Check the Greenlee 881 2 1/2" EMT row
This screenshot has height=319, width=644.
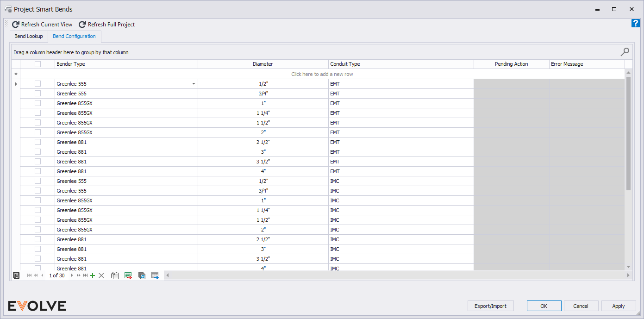pyautogui.click(x=38, y=142)
